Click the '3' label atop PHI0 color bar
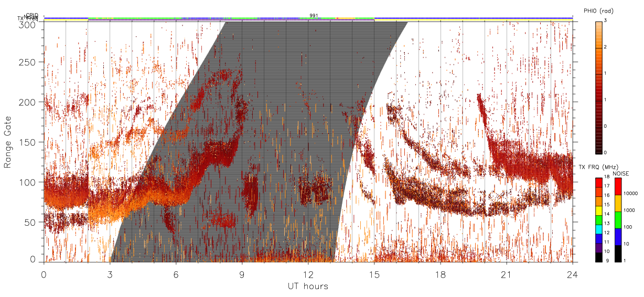Viewport: 644px width, 297px height. pyautogui.click(x=605, y=20)
